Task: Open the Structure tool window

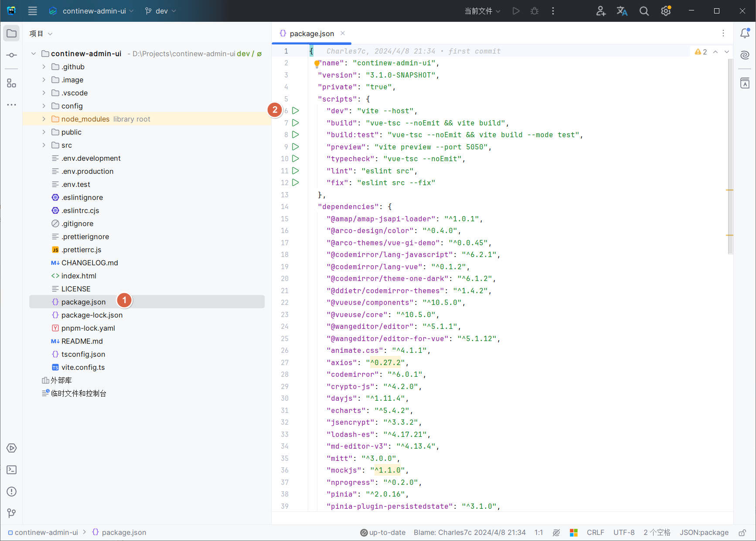Action: click(12, 83)
